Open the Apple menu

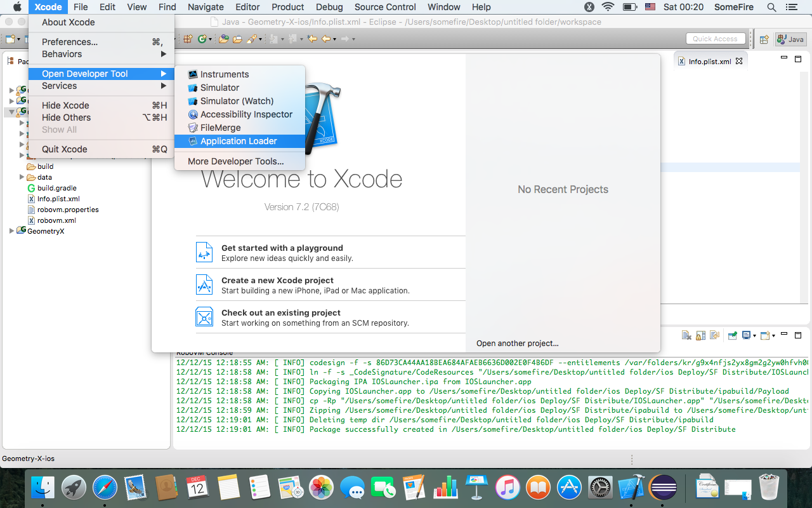[x=17, y=7]
